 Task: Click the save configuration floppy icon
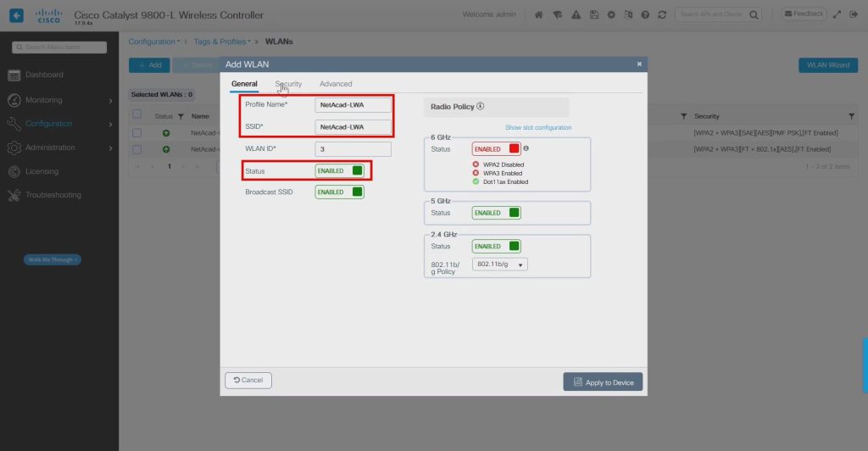[x=594, y=15]
